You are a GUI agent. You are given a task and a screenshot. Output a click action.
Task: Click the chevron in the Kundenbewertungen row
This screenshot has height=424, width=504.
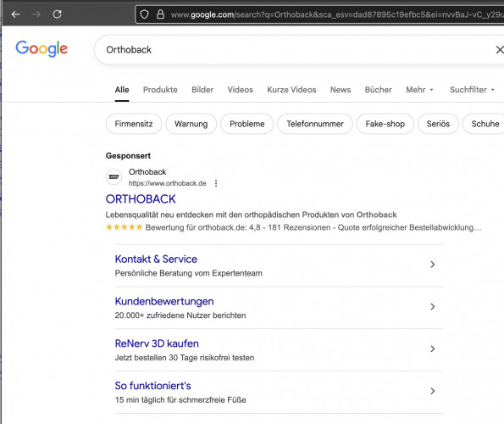(x=433, y=307)
